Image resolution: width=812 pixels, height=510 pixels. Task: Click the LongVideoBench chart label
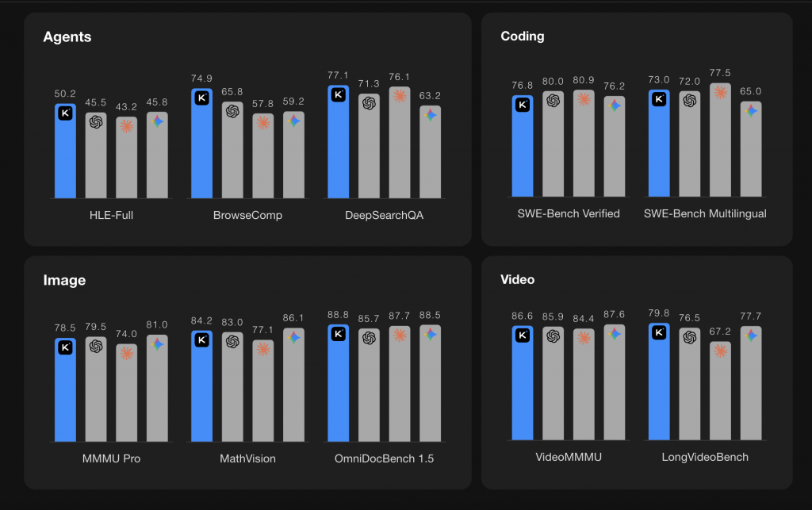click(x=705, y=457)
